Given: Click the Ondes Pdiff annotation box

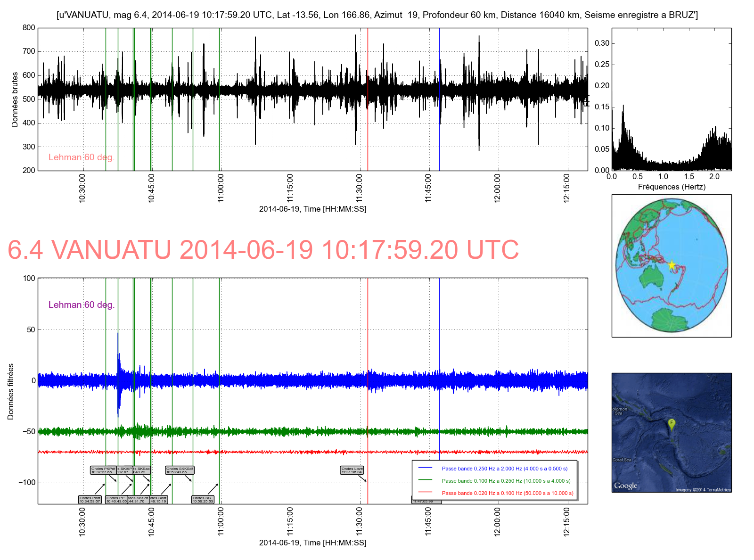Looking at the screenshot, I should 90,500.
